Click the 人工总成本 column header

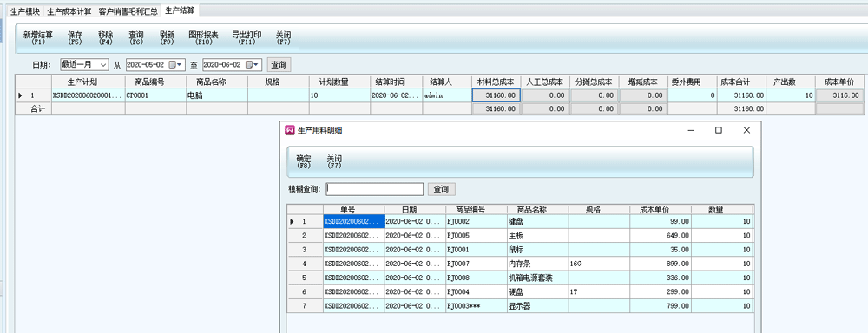[x=545, y=82]
